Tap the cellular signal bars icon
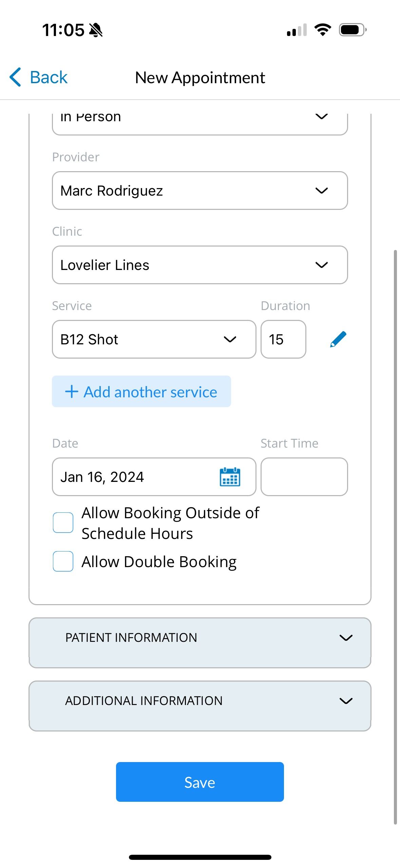Screen dimensions: 400x868 click(x=297, y=30)
